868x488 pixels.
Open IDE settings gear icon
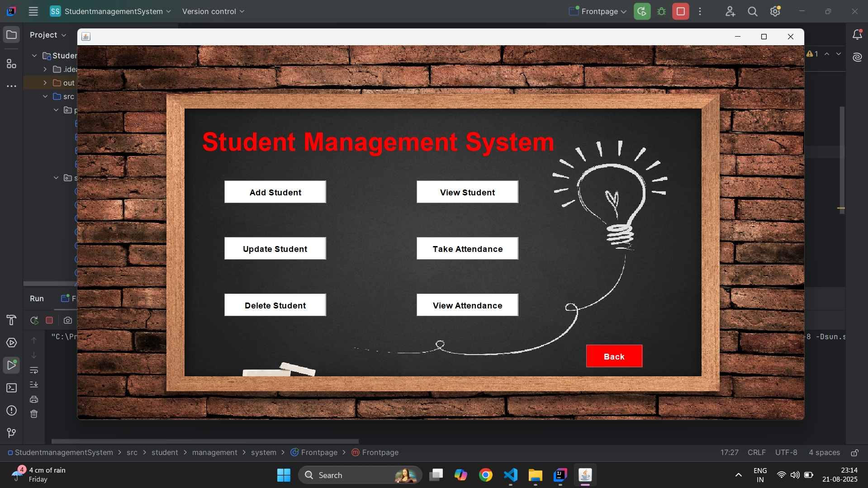click(x=775, y=11)
